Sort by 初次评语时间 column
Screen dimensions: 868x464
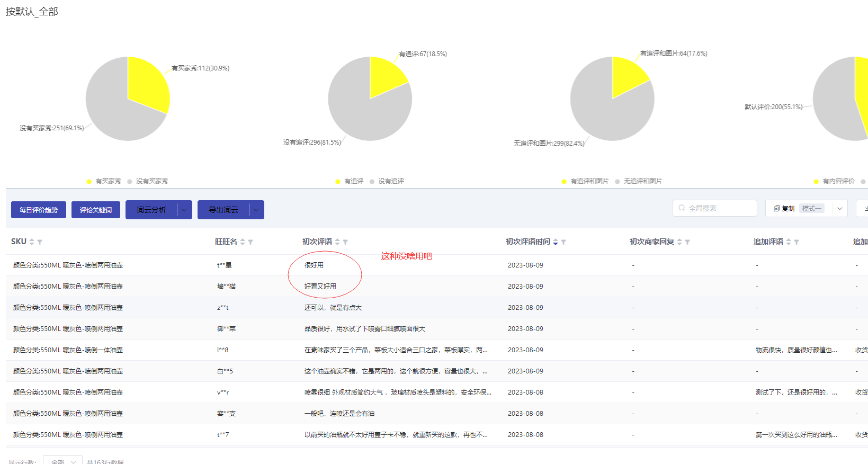[x=555, y=242]
